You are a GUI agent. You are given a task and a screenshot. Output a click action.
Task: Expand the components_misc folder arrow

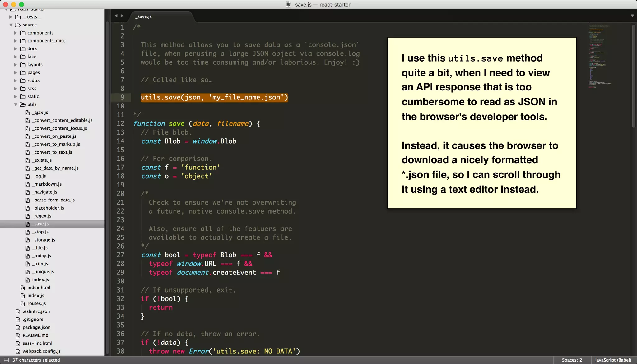(x=16, y=41)
